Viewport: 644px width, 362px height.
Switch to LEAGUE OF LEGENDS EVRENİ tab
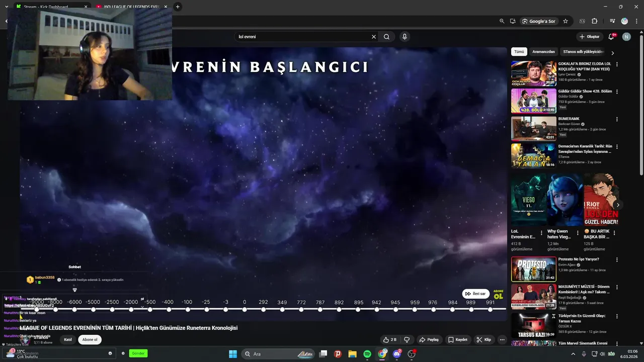click(132, 7)
